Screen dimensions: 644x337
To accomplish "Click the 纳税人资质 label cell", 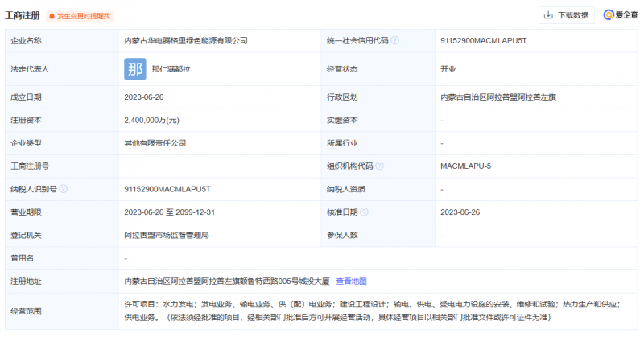I will tap(378, 189).
